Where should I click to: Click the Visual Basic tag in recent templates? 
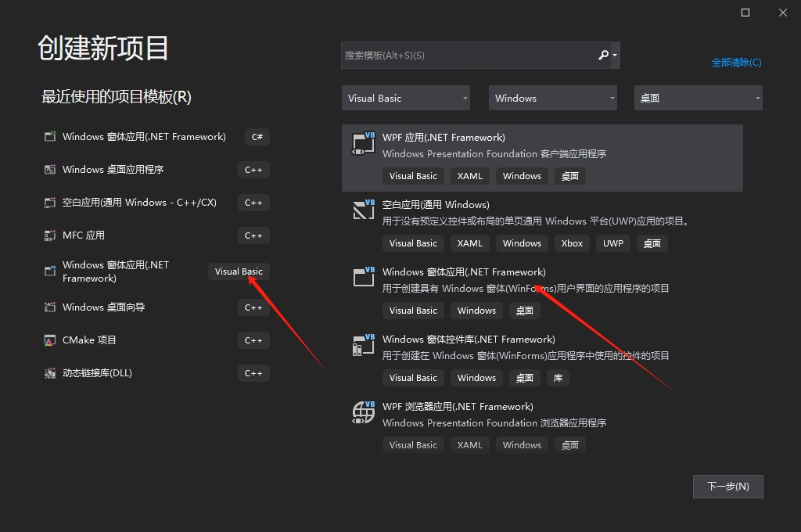pyautogui.click(x=239, y=271)
